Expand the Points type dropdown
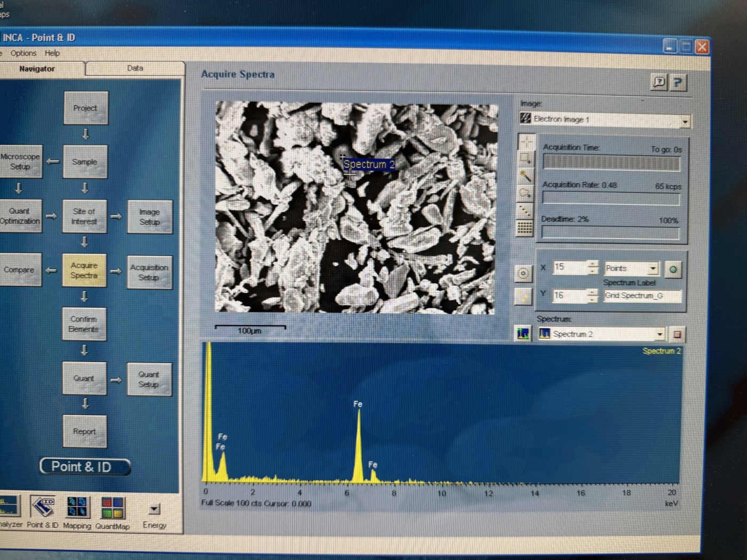 (x=653, y=268)
